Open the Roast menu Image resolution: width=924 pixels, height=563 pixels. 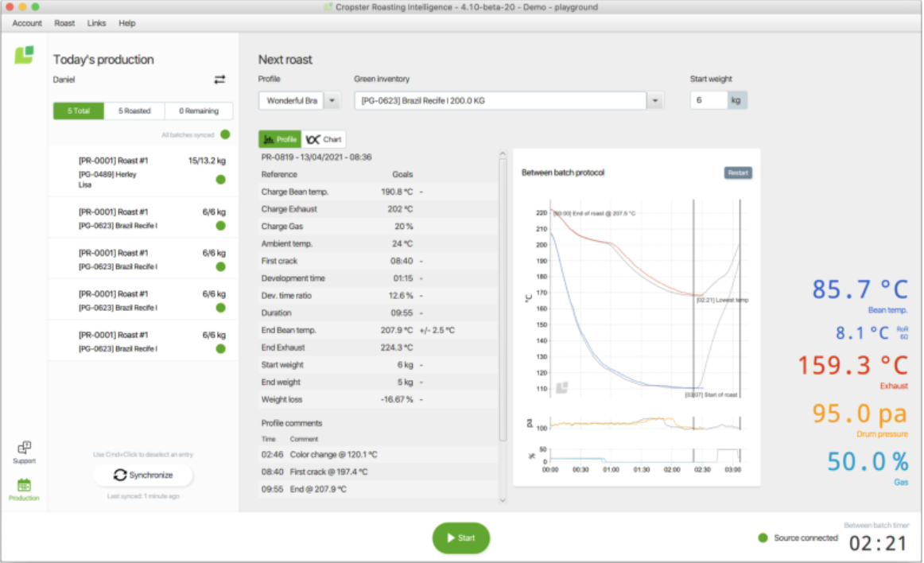click(64, 23)
